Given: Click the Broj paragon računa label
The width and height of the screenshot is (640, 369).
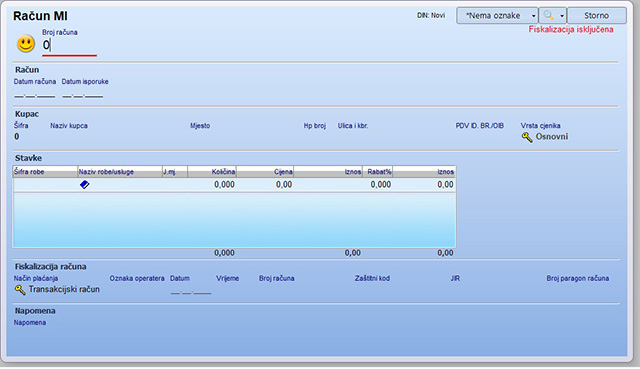Looking at the screenshot, I should point(578,278).
